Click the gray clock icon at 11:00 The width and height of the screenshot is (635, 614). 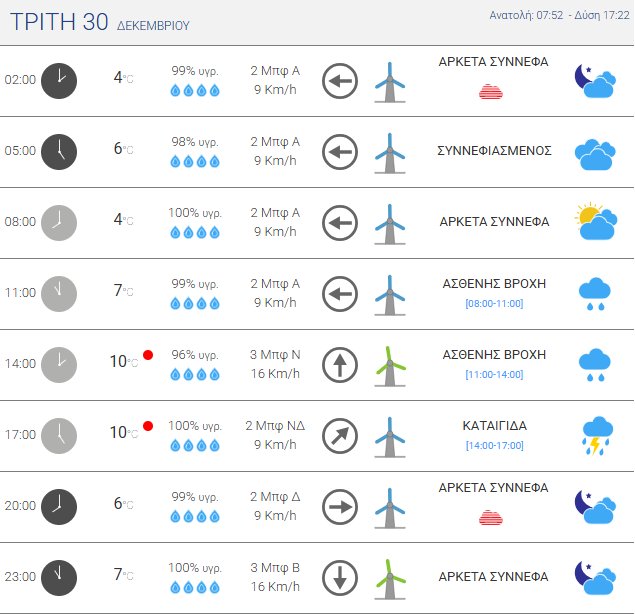coord(59,293)
